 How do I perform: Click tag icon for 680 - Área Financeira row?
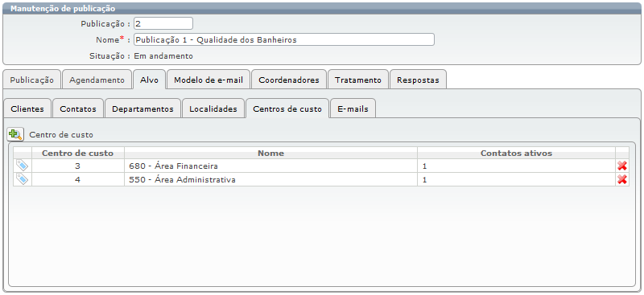(23, 166)
